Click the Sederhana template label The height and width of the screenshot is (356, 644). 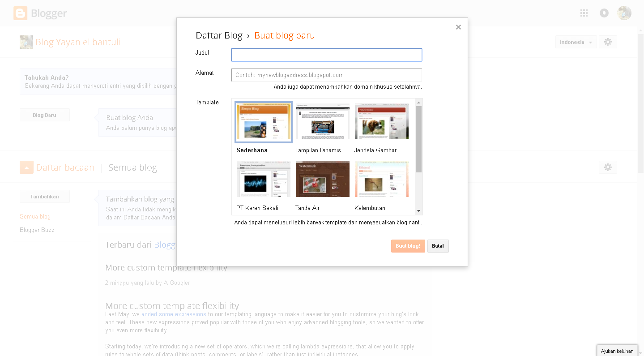coord(252,150)
